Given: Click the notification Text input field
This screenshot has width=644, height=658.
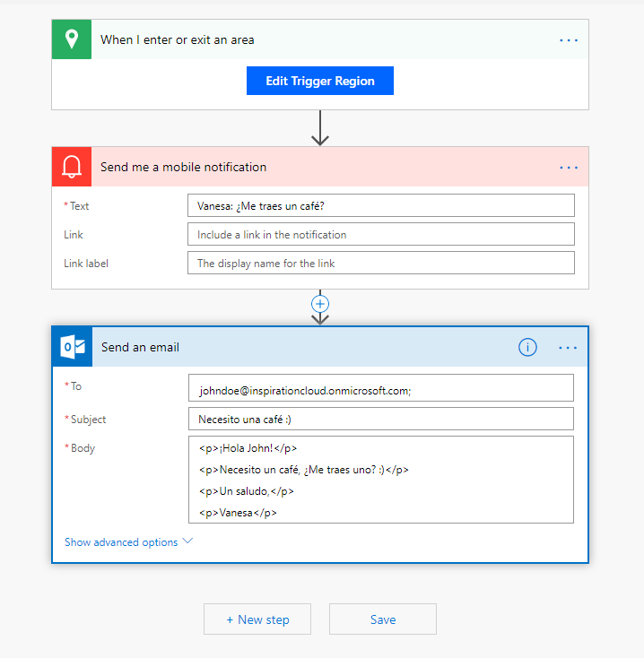Looking at the screenshot, I should coord(380,206).
